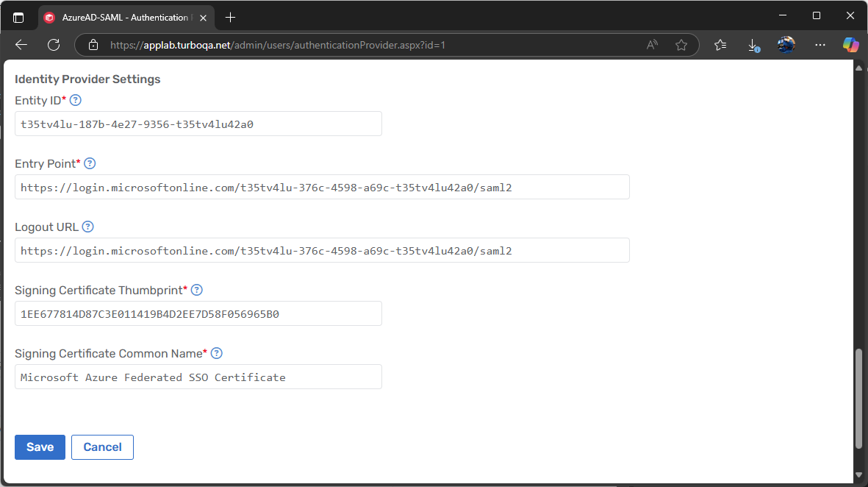
Task: Open Signing Certificate Common Name help
Action: tap(216, 353)
